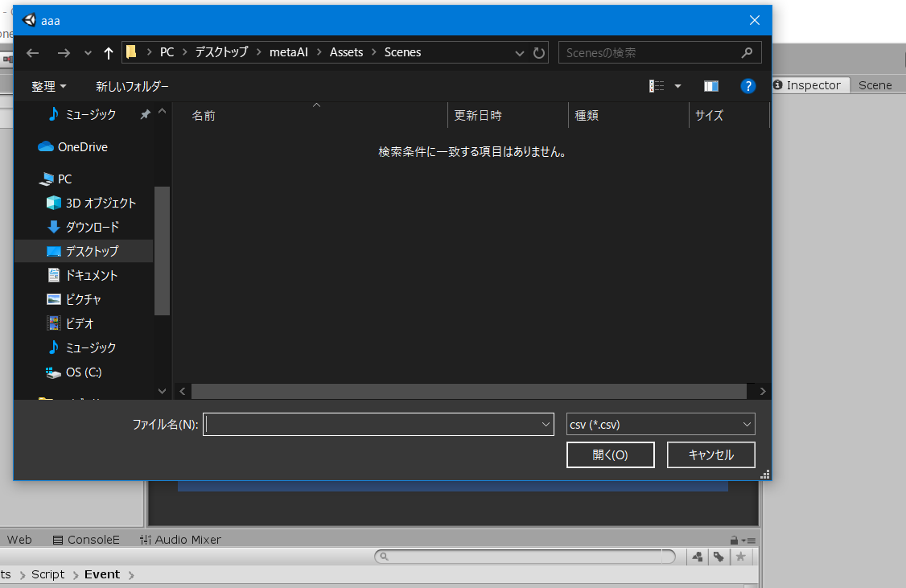Open the file name history dropdown
The image size is (906, 588).
(x=546, y=424)
